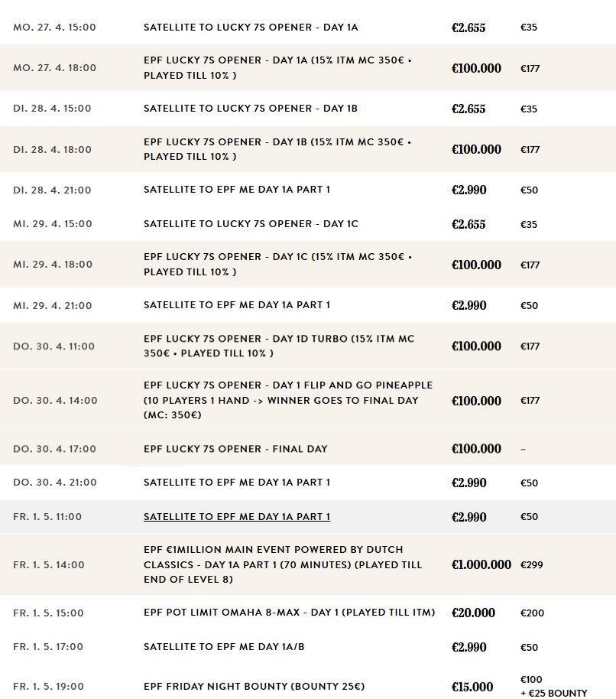Open Satellite to Lucky 7s Opener Day 1A
616x699 pixels.
click(x=251, y=28)
